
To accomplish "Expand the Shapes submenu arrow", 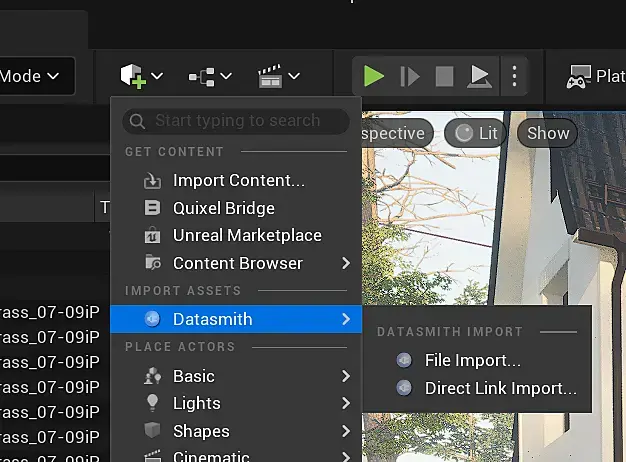I will (346, 431).
